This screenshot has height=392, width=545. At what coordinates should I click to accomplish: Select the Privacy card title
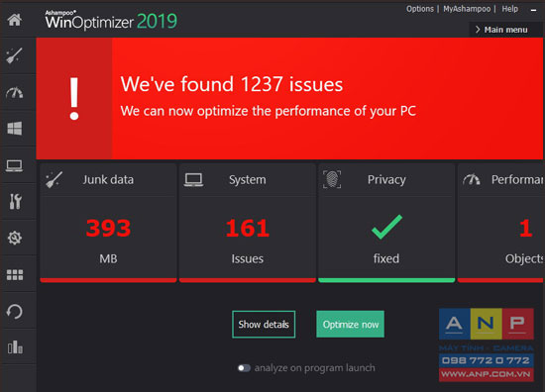[386, 180]
